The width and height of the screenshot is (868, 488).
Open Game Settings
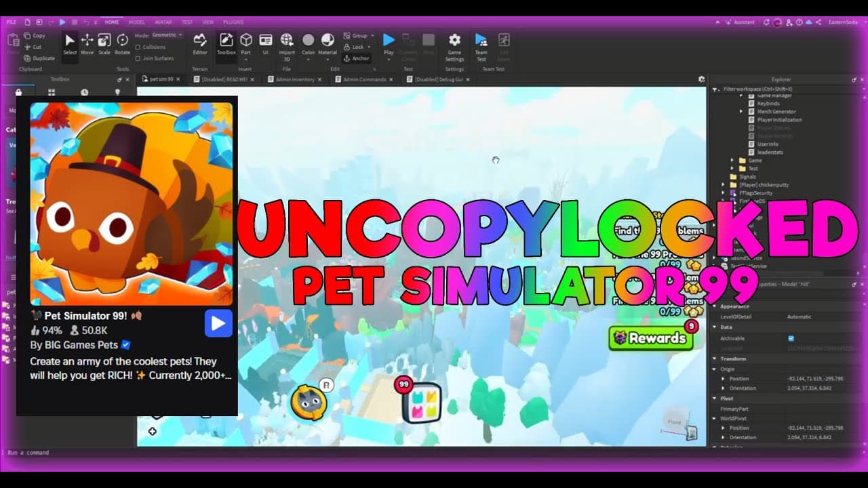tap(454, 46)
